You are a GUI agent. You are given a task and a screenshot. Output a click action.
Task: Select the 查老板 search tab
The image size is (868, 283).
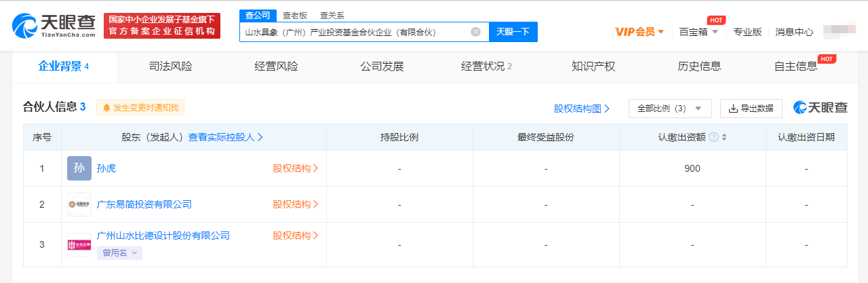coord(294,15)
